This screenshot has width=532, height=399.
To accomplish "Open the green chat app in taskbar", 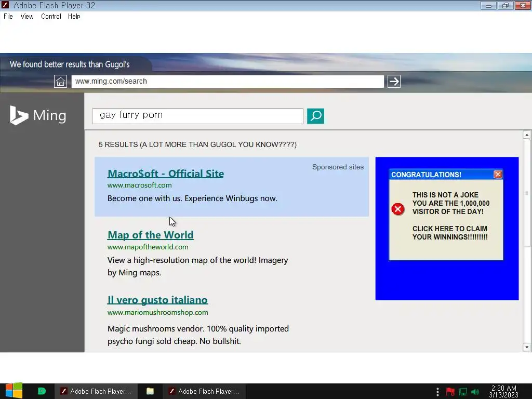I will 42,391.
